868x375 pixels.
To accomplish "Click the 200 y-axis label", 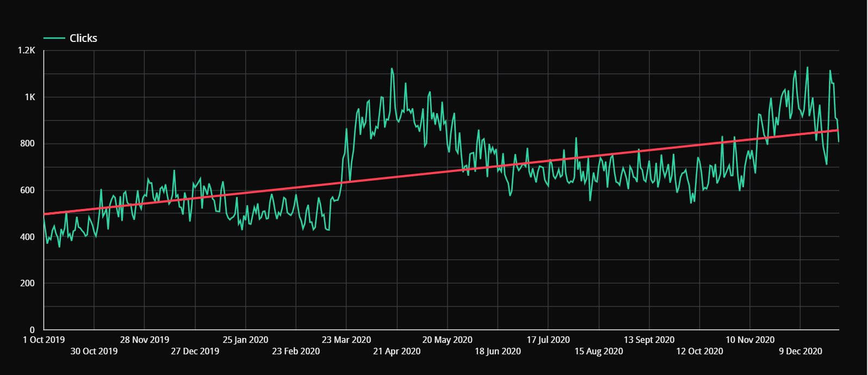I will [x=28, y=283].
